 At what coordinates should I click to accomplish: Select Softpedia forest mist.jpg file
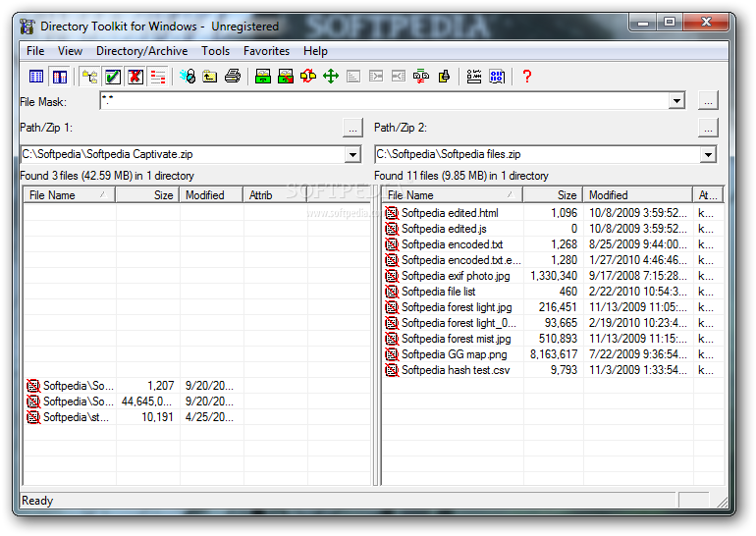coord(456,339)
